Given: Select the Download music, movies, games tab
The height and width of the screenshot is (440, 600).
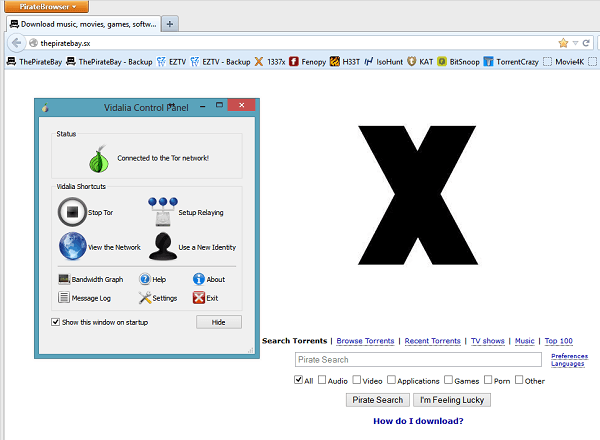Looking at the screenshot, I should coord(83,24).
